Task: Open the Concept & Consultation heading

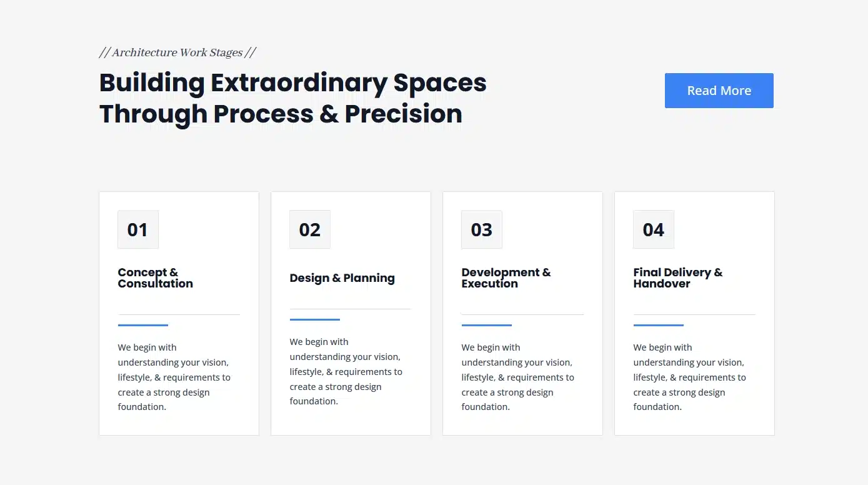Action: 156,278
